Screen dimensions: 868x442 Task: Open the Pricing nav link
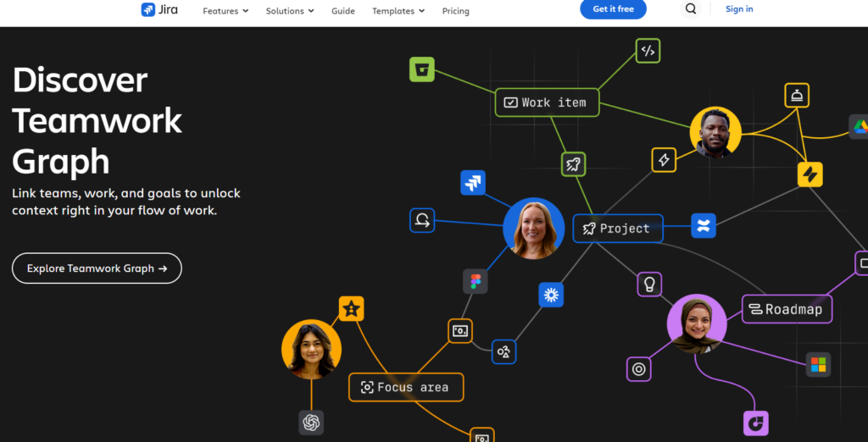[455, 11]
